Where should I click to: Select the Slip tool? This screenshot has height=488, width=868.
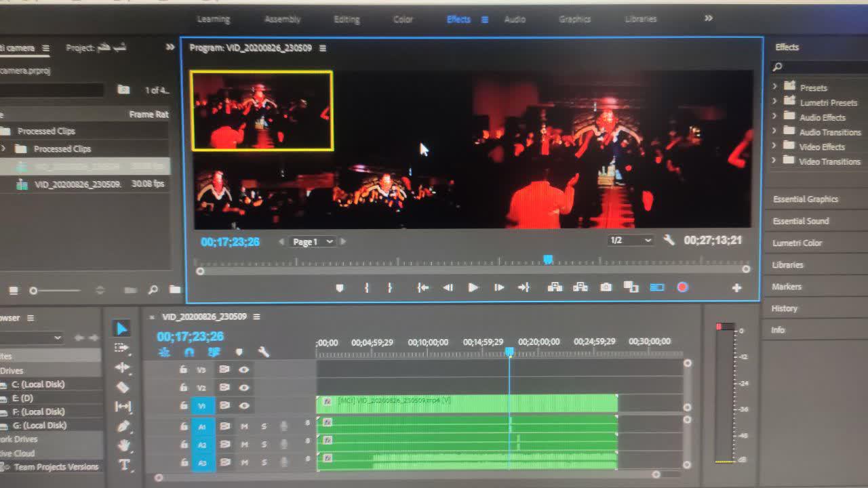[x=123, y=407]
